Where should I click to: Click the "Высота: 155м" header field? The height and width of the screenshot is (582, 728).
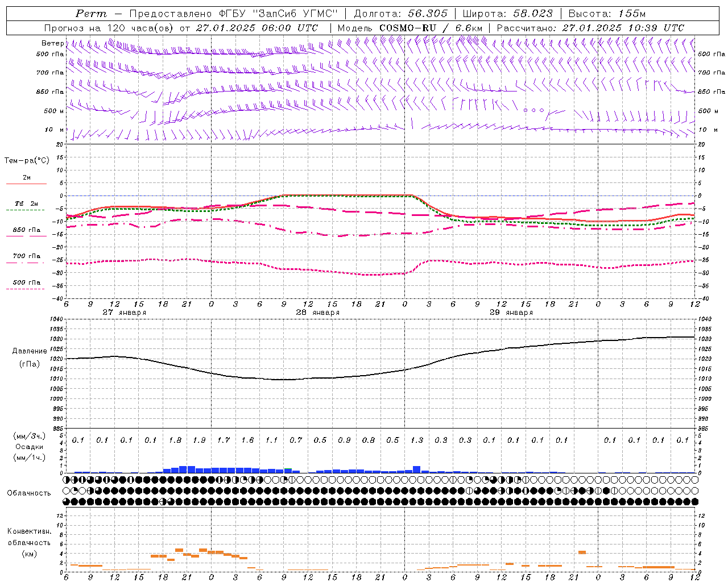[x=607, y=14]
